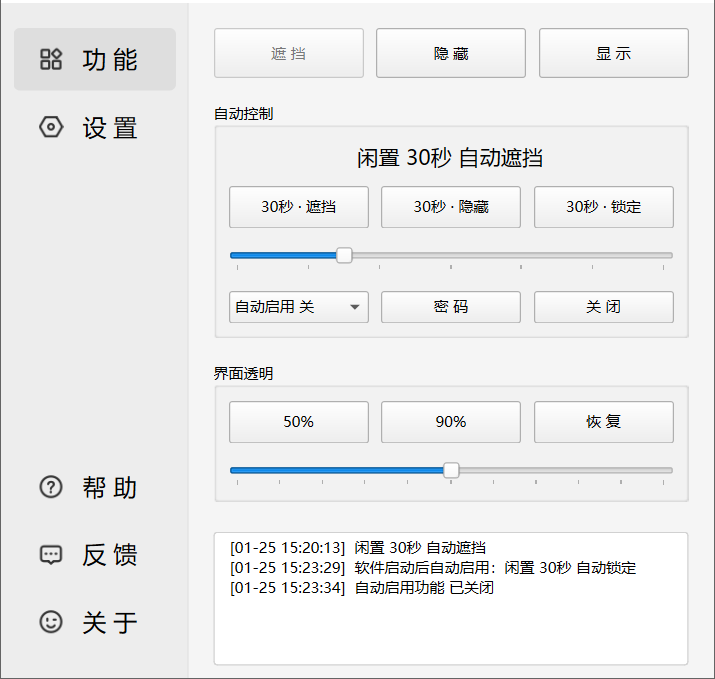
Task: Select the 30秒 · 遮挡 option
Action: click(298, 207)
